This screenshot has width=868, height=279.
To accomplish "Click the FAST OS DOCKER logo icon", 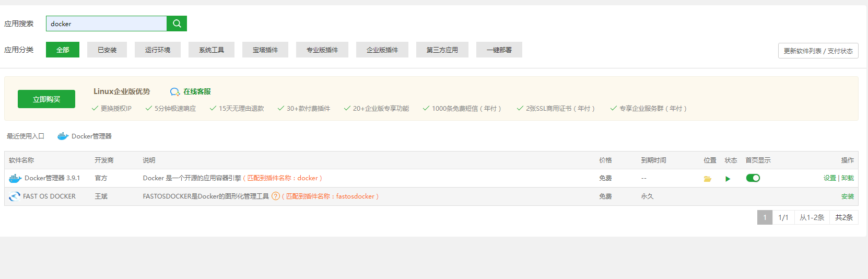I will (15, 196).
